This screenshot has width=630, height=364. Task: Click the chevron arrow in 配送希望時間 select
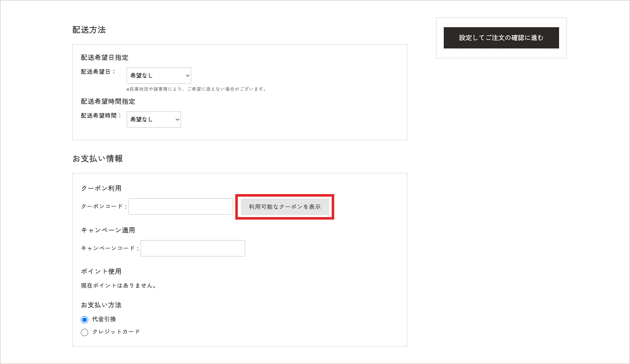pos(177,120)
